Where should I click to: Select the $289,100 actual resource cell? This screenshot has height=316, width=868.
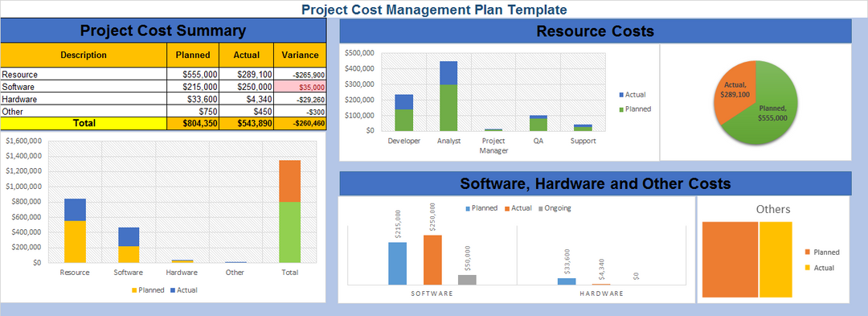(x=247, y=74)
